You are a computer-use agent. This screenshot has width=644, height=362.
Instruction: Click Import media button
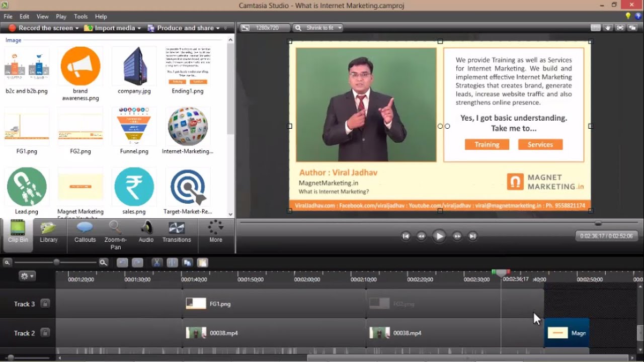pos(110,28)
